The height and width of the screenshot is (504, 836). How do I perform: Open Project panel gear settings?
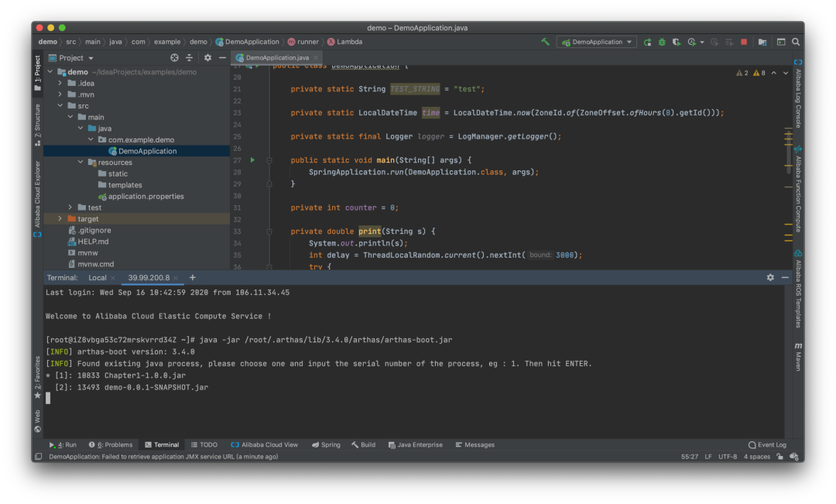[x=207, y=58]
